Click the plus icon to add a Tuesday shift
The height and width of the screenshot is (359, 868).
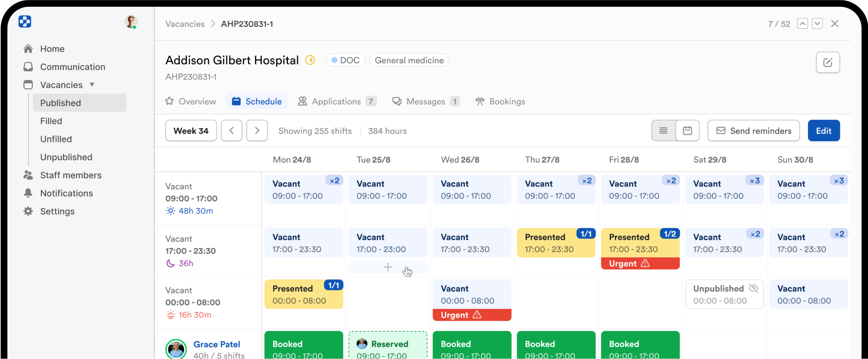[388, 267]
